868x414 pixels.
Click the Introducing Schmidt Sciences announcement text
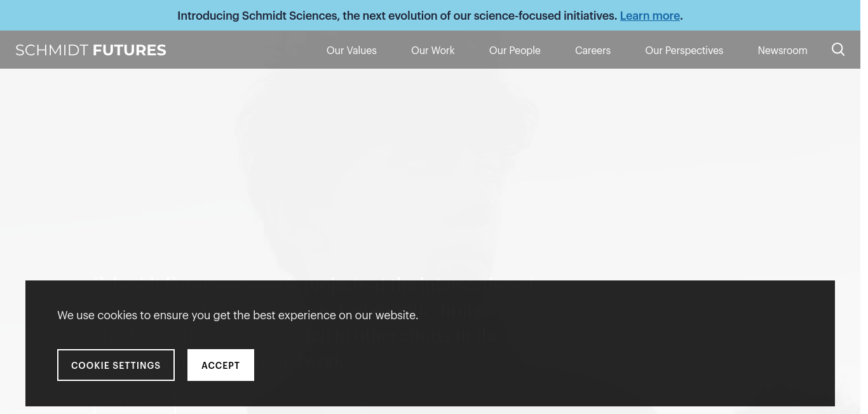click(397, 16)
